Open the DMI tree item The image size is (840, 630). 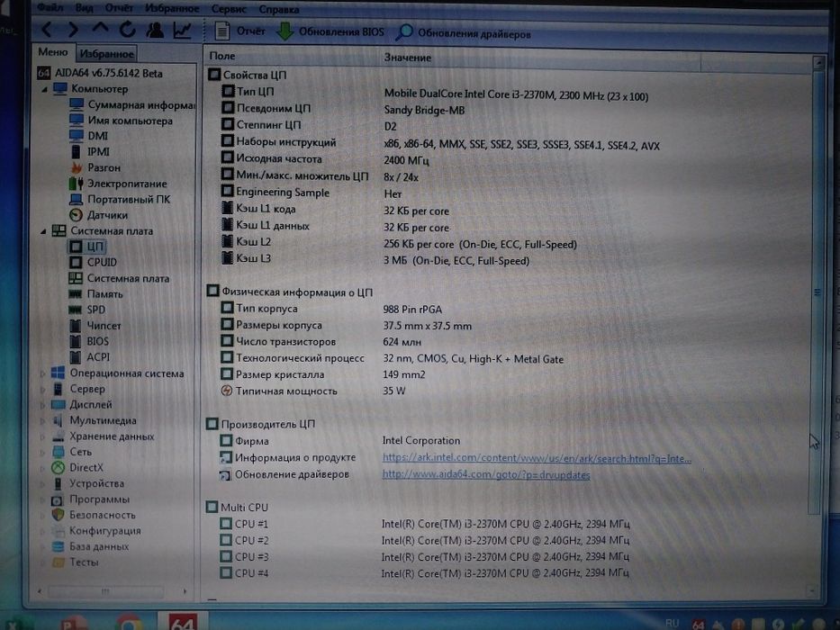(x=89, y=136)
